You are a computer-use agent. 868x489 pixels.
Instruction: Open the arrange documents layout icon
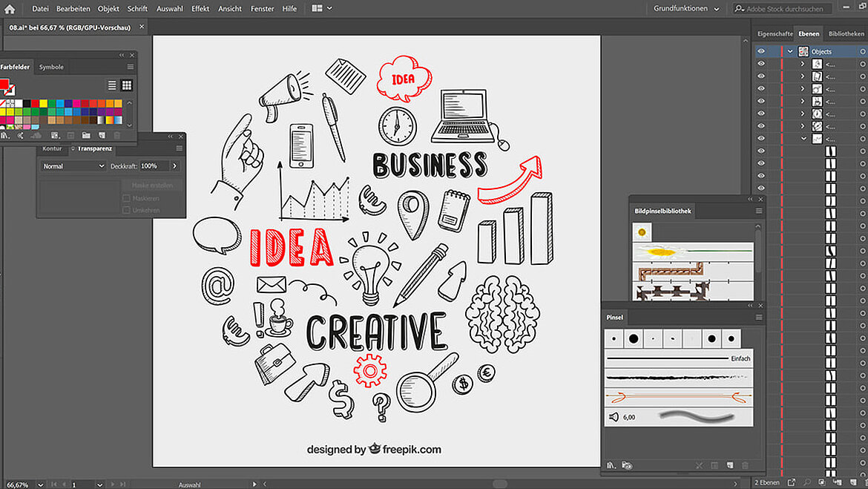318,9
